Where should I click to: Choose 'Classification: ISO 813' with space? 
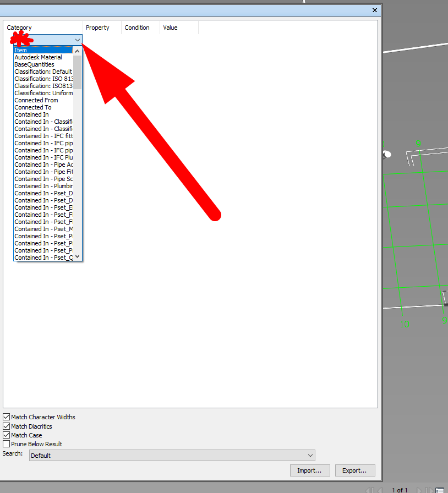(43, 79)
